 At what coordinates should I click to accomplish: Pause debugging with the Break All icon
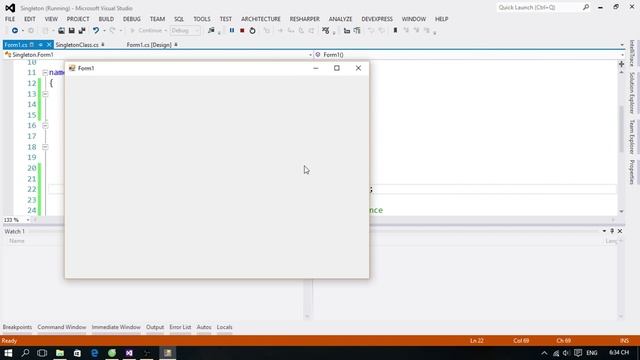coord(232,31)
